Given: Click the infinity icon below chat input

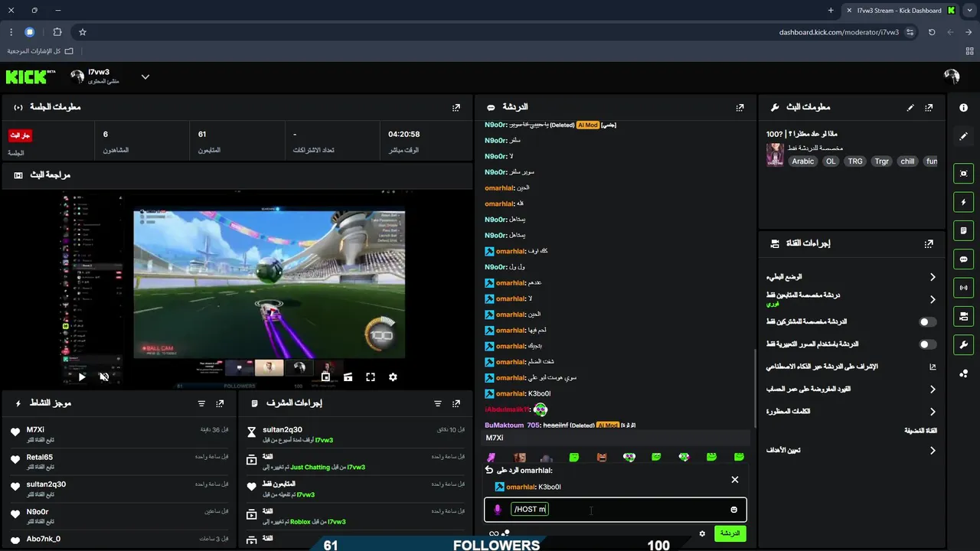Looking at the screenshot, I should click(x=494, y=534).
